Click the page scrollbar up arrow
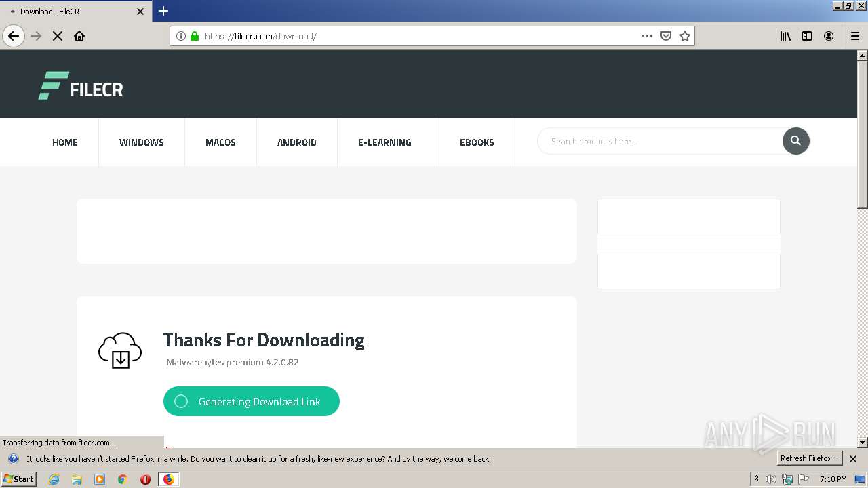The image size is (868, 488). [x=863, y=55]
